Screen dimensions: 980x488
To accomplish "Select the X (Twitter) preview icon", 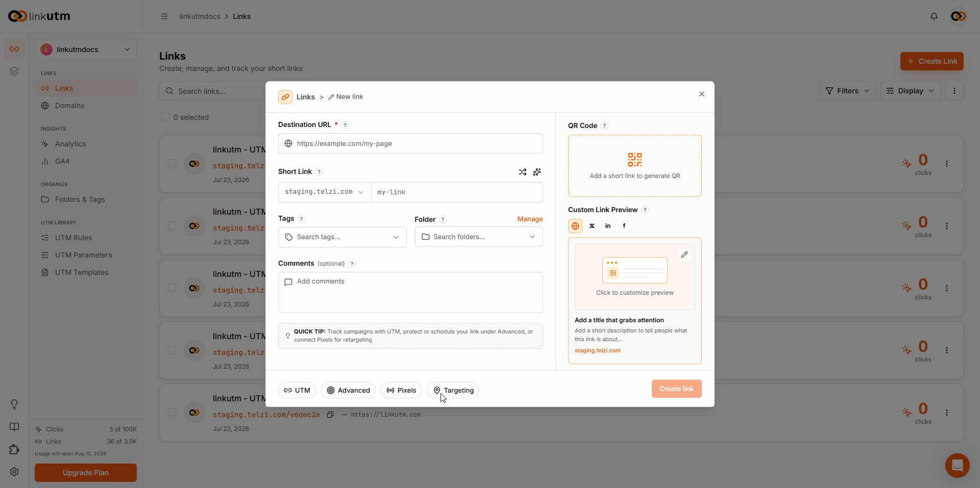I will 592,226.
